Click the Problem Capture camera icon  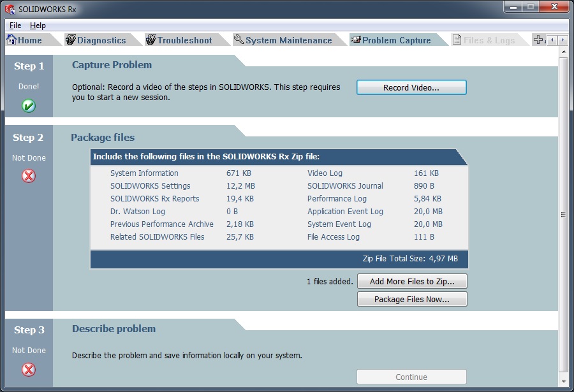point(355,40)
